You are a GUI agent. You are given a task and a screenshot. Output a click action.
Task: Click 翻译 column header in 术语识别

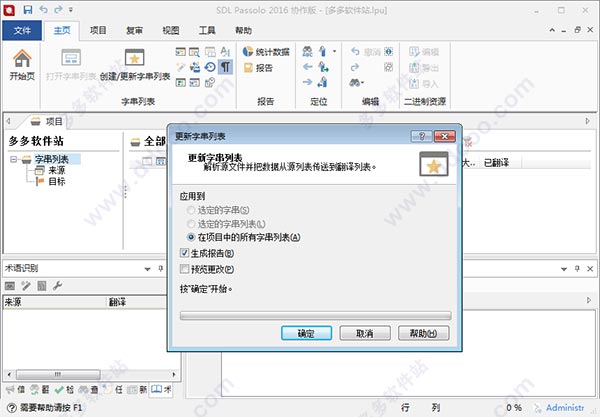pyautogui.click(x=136, y=302)
